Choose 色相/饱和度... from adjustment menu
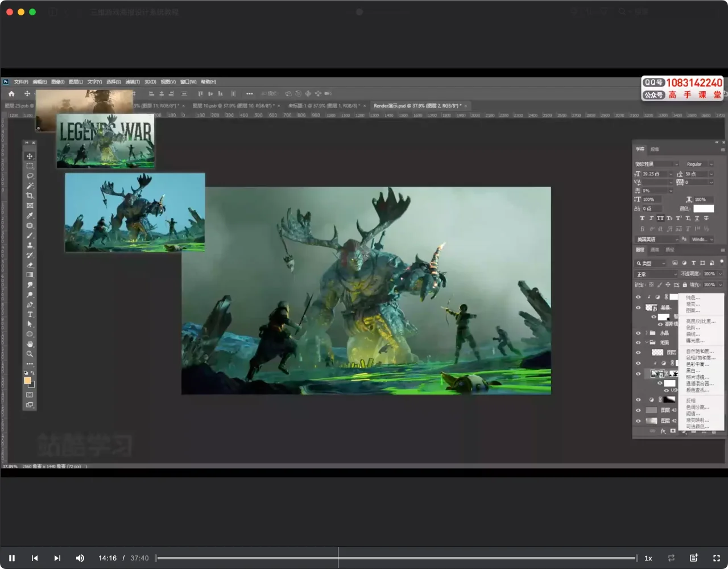The width and height of the screenshot is (728, 569). click(x=701, y=358)
